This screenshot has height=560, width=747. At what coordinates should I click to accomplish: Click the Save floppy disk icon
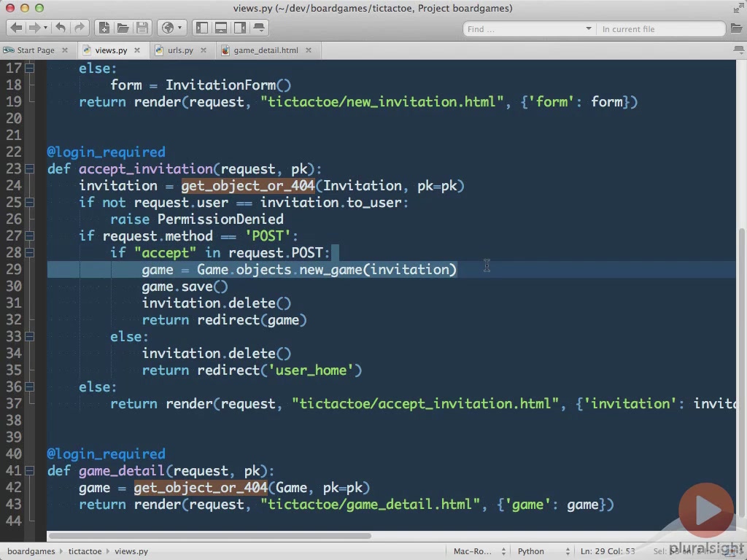pyautogui.click(x=142, y=28)
